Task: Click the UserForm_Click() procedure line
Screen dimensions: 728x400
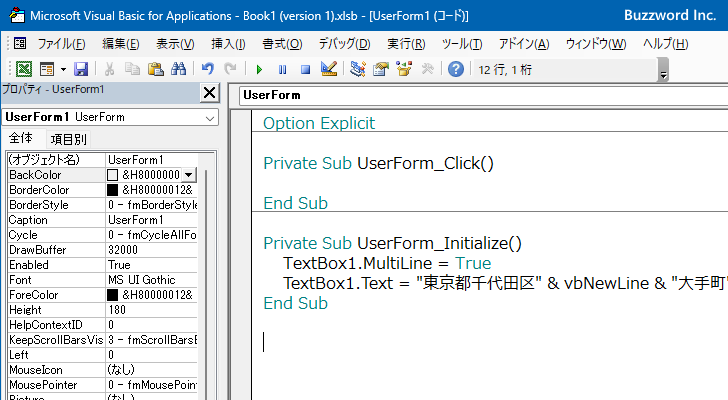Action: (378, 163)
